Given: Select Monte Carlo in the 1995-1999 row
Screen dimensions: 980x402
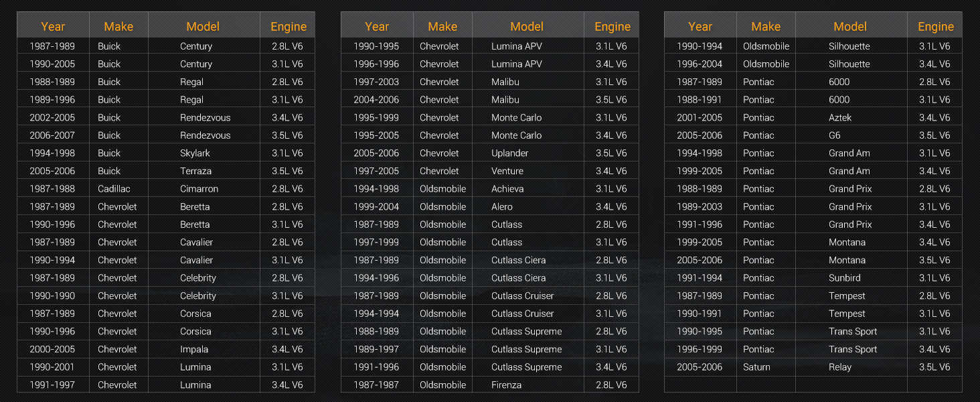Looking at the screenshot, I should [x=517, y=117].
